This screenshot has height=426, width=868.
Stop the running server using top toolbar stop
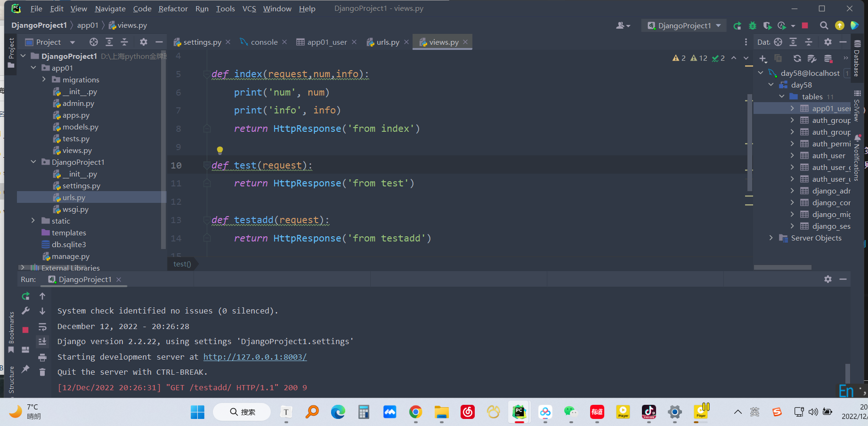pyautogui.click(x=805, y=25)
